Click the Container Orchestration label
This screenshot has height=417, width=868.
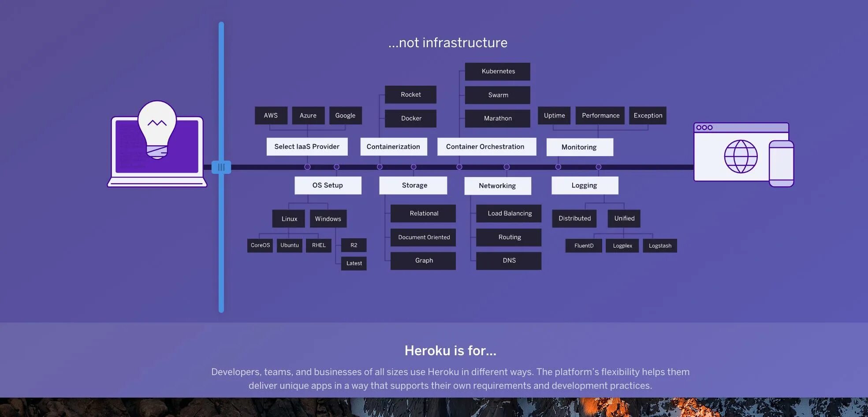point(487,147)
